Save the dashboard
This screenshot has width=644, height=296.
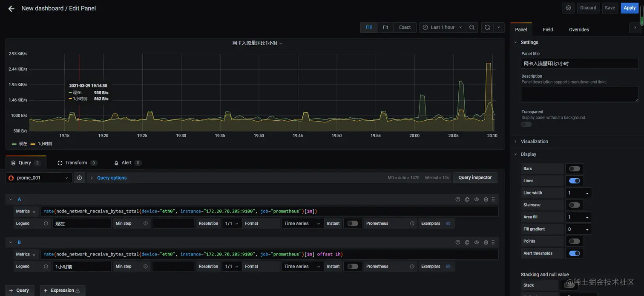(x=610, y=8)
